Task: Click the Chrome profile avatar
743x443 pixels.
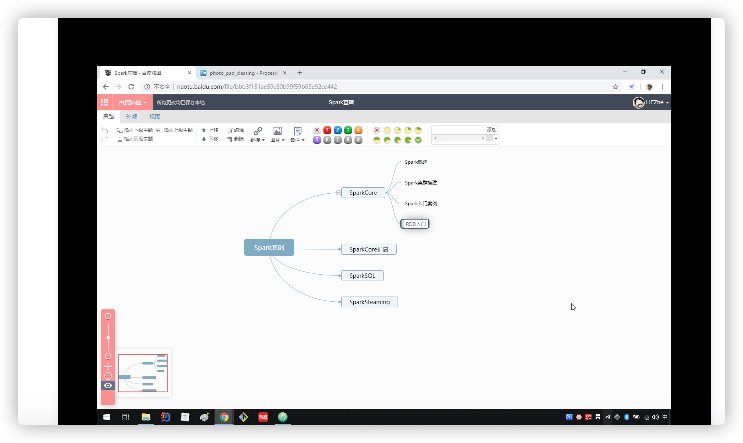Action: click(x=649, y=87)
